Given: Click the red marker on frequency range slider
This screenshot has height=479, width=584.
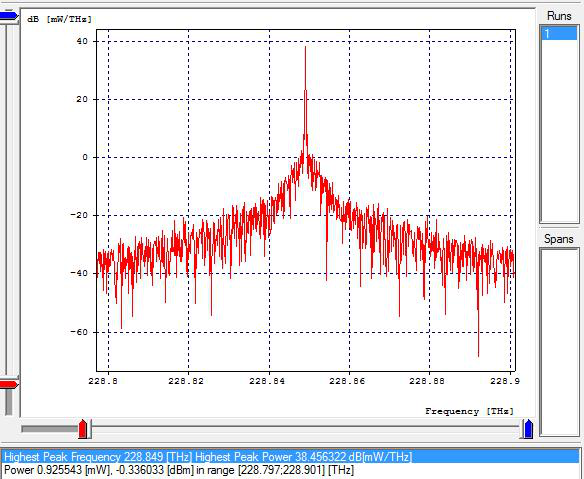Looking at the screenshot, I should pos(83,429).
